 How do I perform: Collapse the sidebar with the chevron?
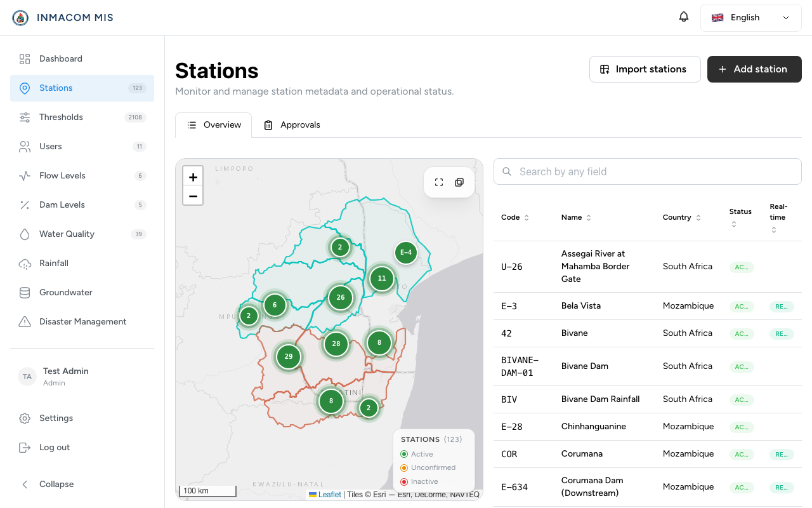coord(25,484)
